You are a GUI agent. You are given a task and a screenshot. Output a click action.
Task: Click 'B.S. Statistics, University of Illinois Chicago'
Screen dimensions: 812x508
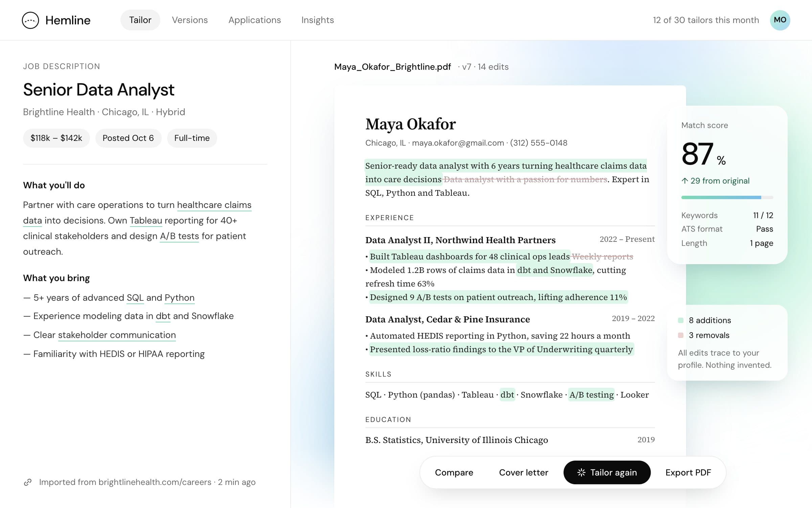(457, 440)
